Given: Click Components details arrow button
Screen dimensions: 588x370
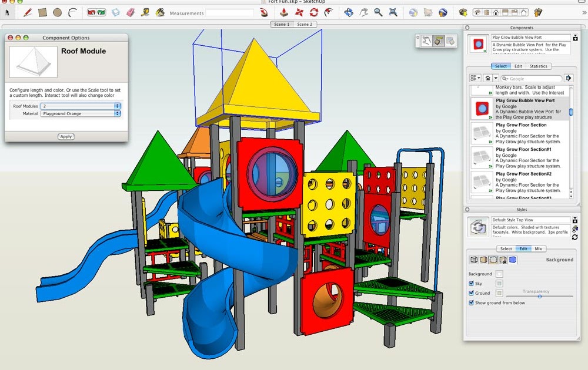Looking at the screenshot, I should tap(569, 78).
